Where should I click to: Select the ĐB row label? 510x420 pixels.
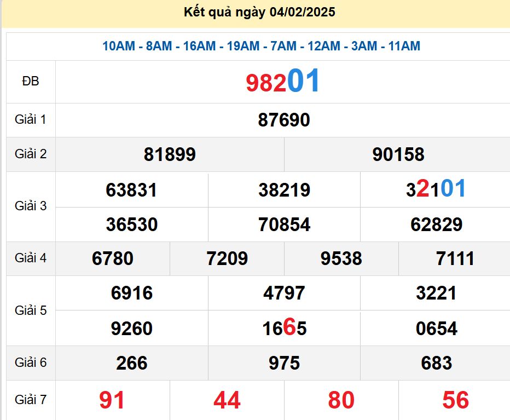(x=31, y=81)
